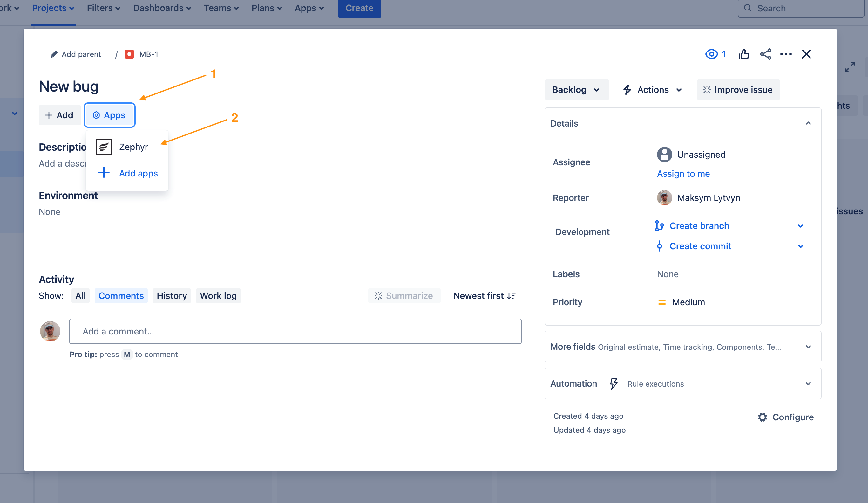Click the thumbs-up vote icon
This screenshot has height=503, width=868.
(744, 54)
